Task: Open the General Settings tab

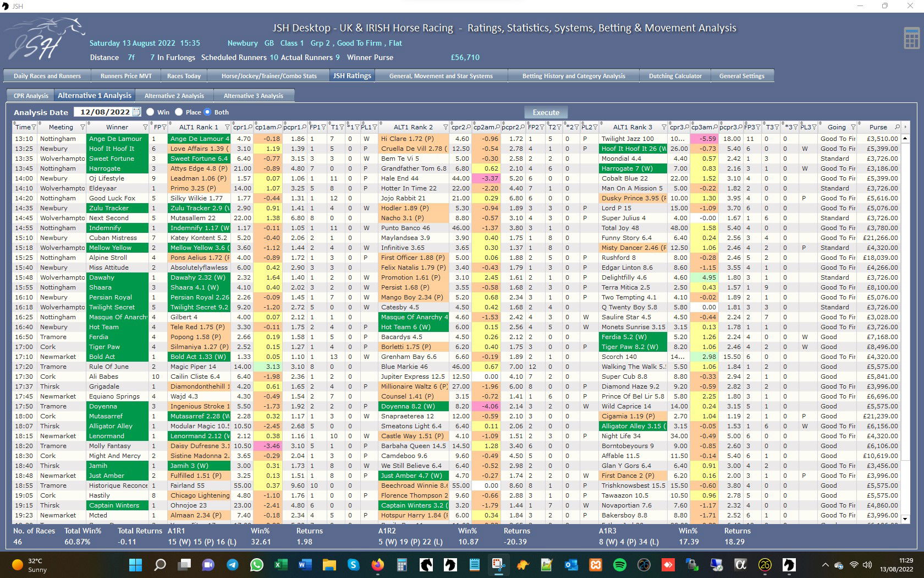Action: coord(741,76)
